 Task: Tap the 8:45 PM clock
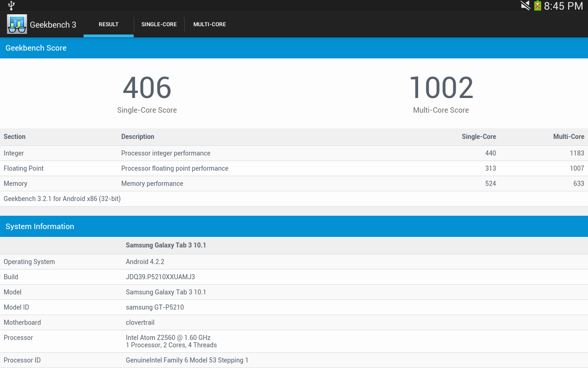(563, 6)
